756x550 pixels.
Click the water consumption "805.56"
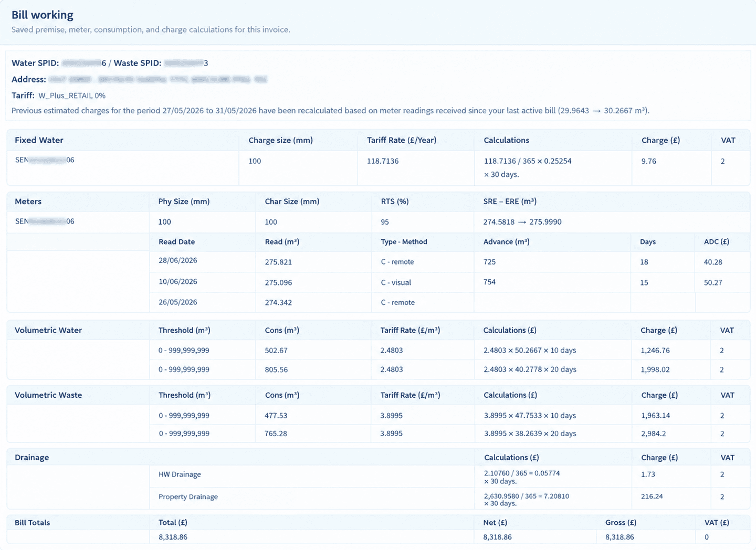pyautogui.click(x=276, y=369)
